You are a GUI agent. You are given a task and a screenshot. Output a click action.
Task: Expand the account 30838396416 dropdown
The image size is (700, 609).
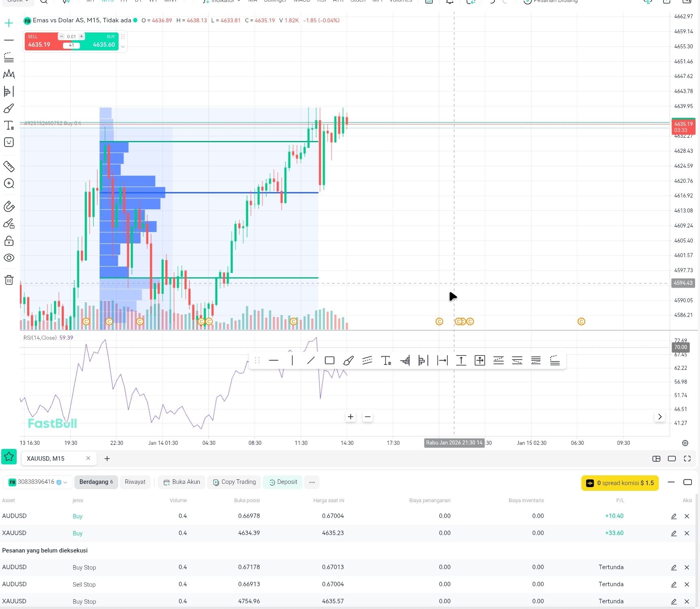[x=65, y=482]
